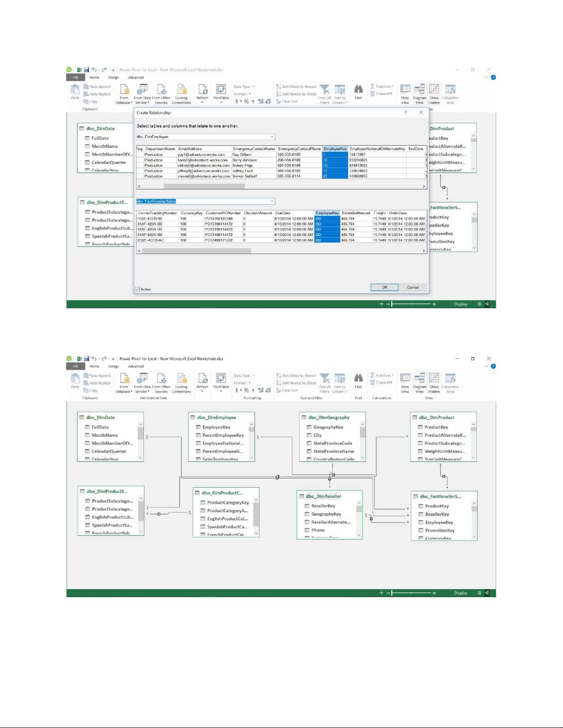Click Cancel in the Create Relationship dialog

412,288
